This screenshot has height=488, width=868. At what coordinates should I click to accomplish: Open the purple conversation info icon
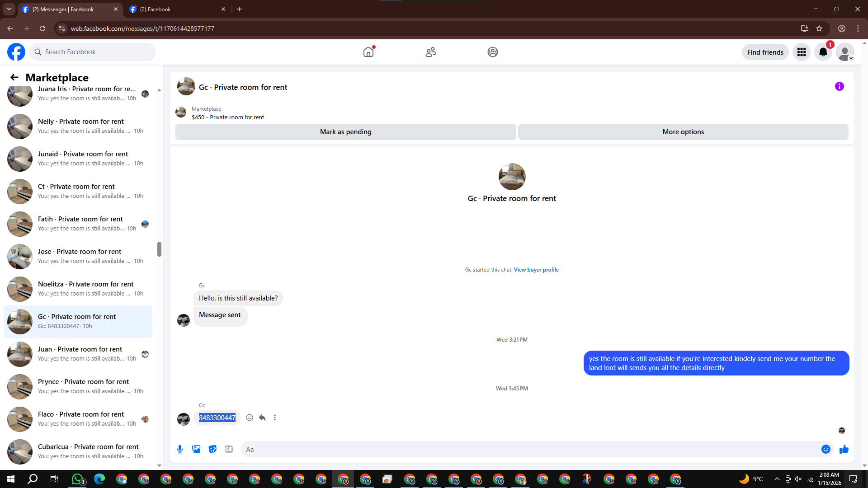point(839,86)
